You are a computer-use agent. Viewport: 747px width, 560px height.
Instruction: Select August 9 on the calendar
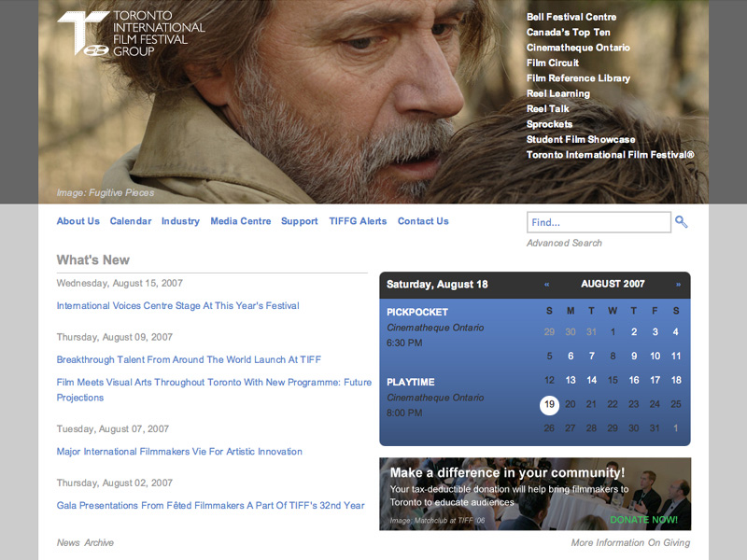(634, 356)
